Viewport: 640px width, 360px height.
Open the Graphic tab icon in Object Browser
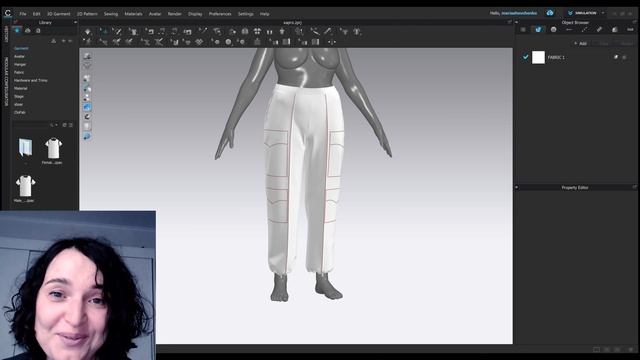pyautogui.click(x=615, y=29)
